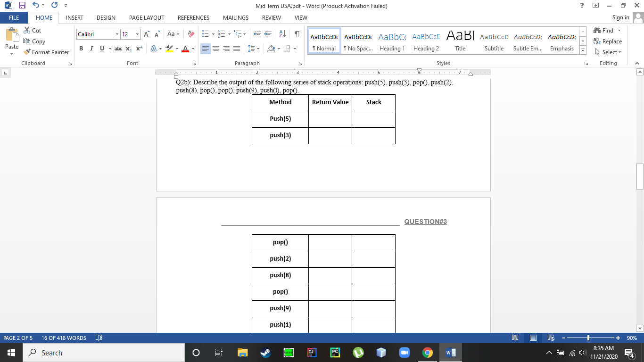
Task: Toggle bullet list formatting
Action: [205, 33]
